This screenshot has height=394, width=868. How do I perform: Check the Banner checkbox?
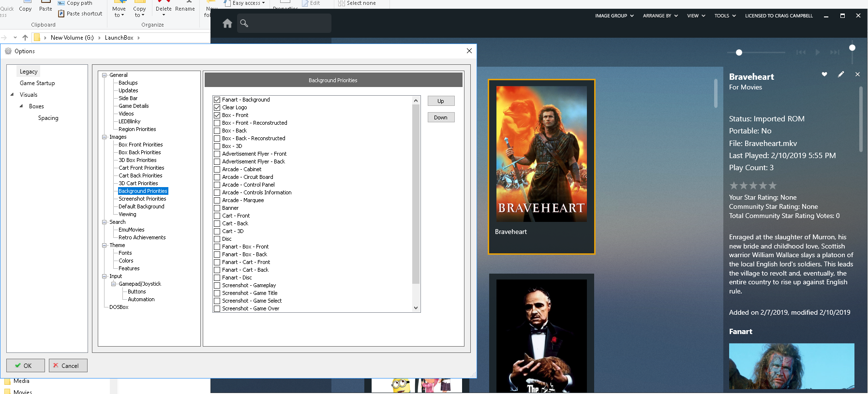(217, 208)
